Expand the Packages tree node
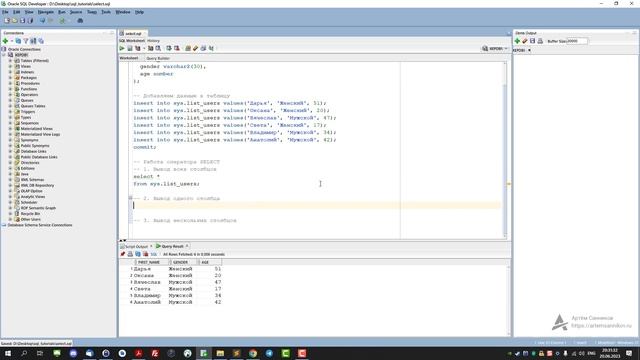 click(x=11, y=78)
